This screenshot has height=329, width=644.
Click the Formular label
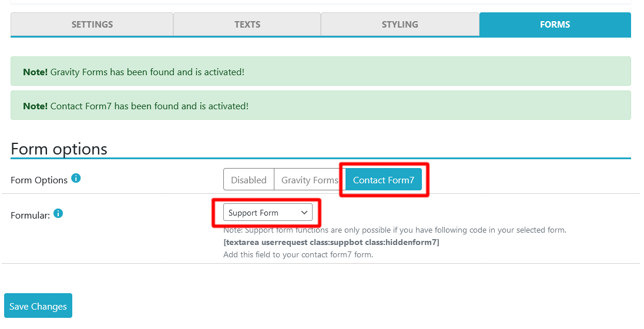(31, 215)
